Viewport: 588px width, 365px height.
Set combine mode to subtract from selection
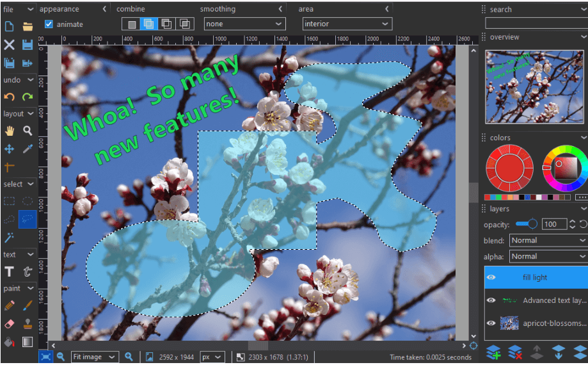pos(166,24)
